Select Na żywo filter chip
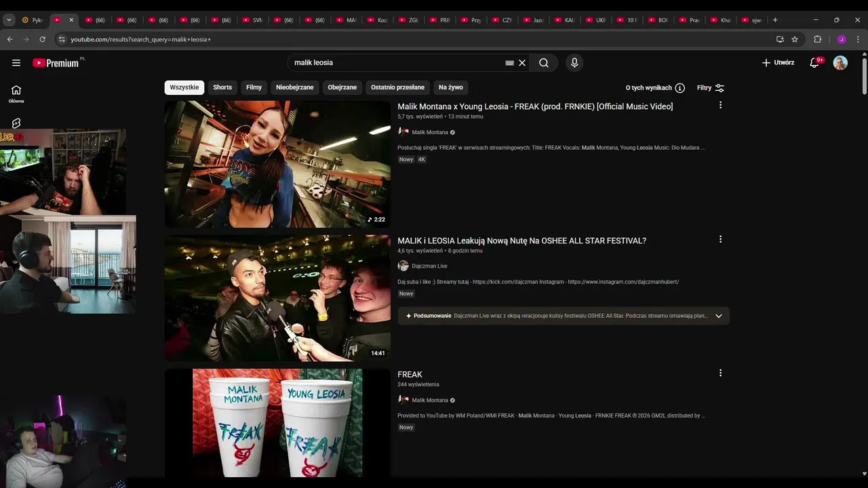The width and height of the screenshot is (868, 488). click(450, 87)
